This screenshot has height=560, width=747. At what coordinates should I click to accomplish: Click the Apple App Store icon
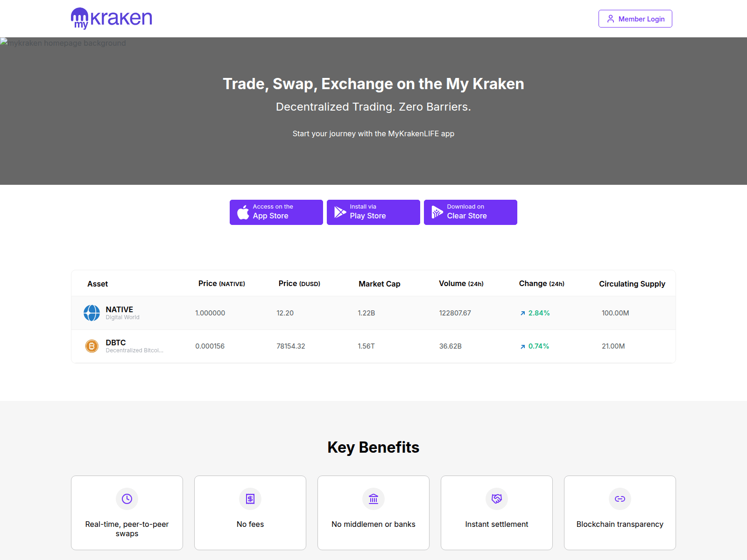pos(243,212)
